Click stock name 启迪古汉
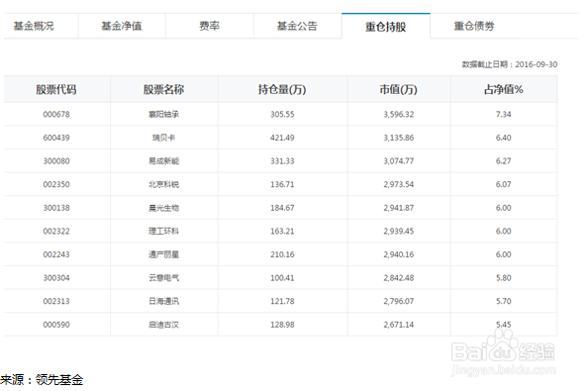588x391 pixels. (x=164, y=325)
